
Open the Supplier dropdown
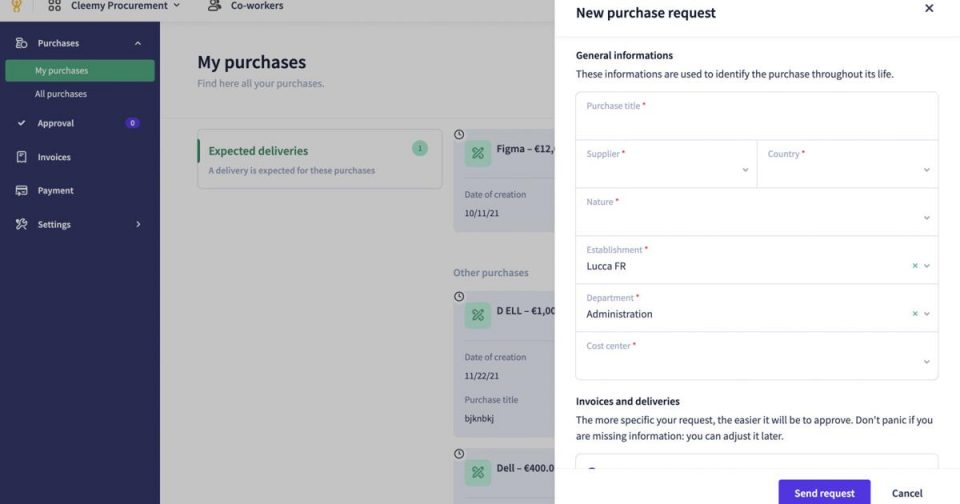click(745, 170)
